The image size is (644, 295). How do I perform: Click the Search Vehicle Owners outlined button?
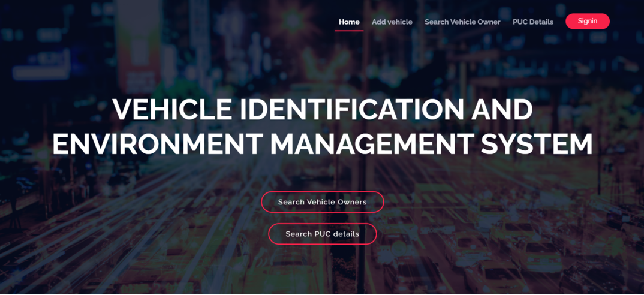323,202
